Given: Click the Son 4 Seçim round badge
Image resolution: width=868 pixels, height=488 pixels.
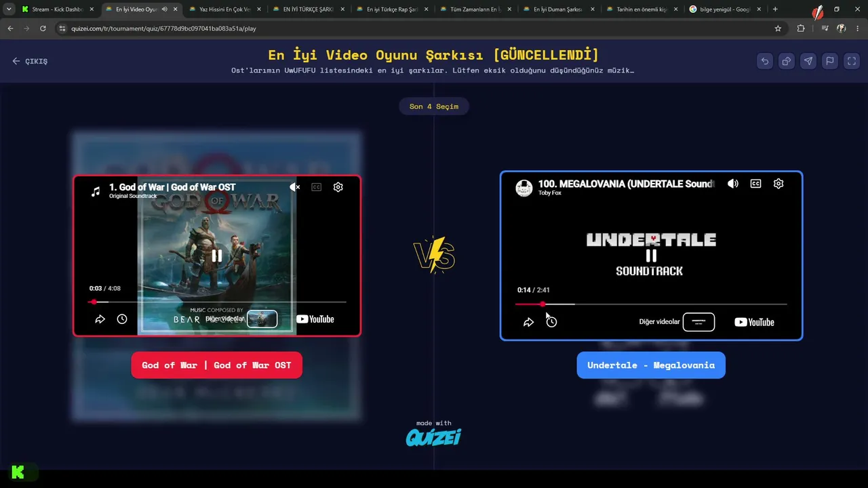Looking at the screenshot, I should coord(434,106).
